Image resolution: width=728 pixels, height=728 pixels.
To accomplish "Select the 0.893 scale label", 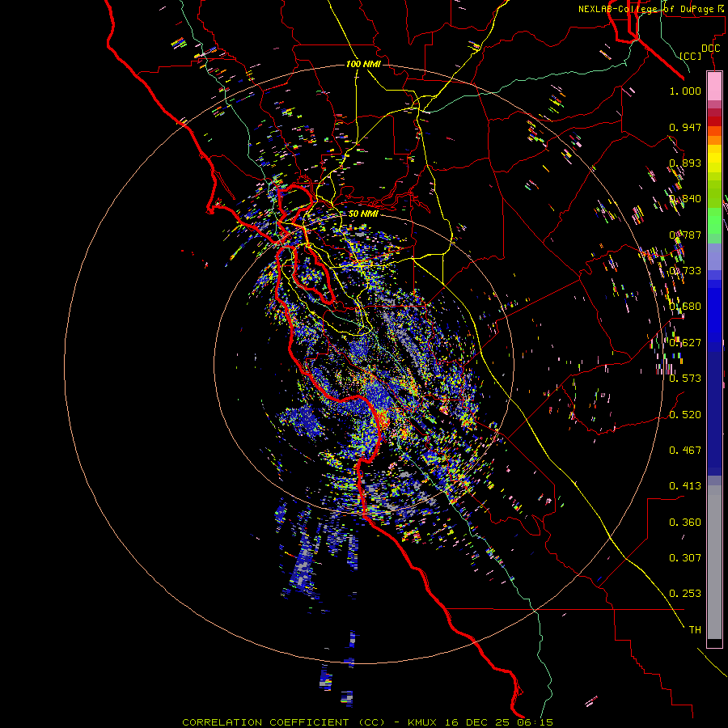I will 685,163.
